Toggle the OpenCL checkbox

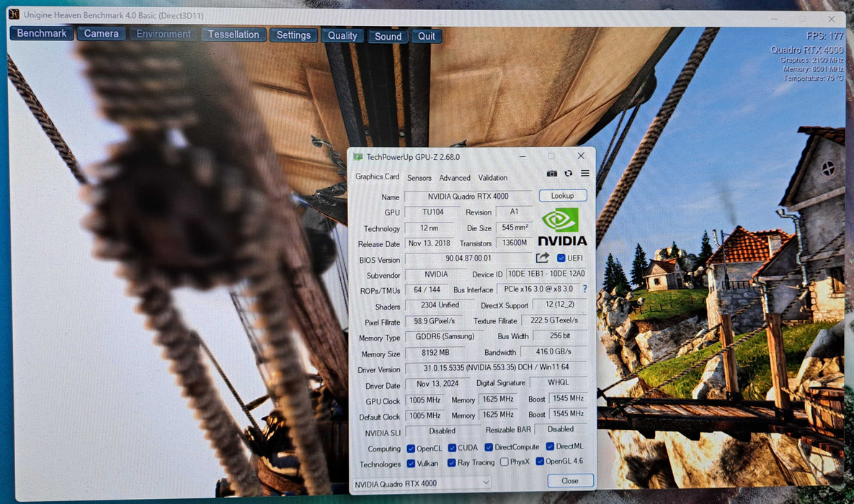click(x=412, y=449)
